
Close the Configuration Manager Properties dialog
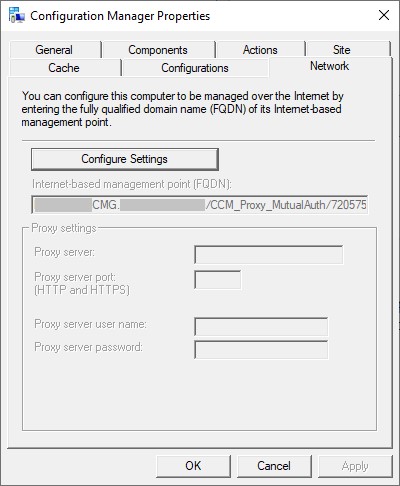tap(384, 15)
